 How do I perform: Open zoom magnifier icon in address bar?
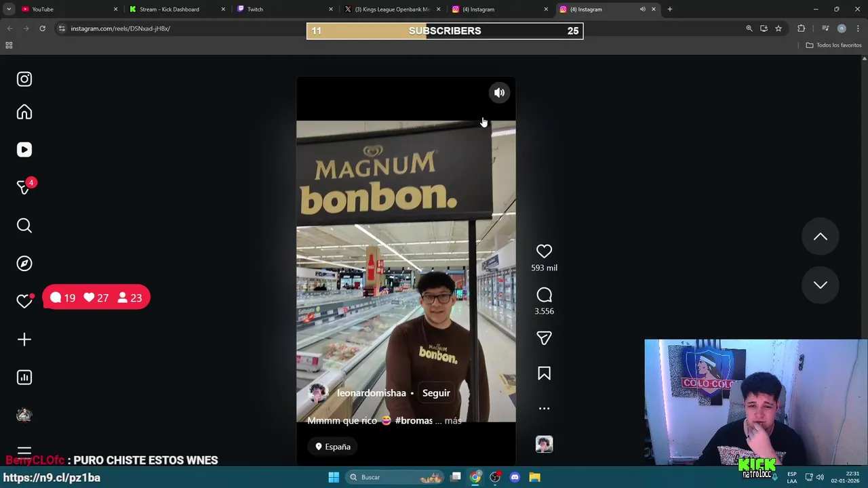coord(749,28)
